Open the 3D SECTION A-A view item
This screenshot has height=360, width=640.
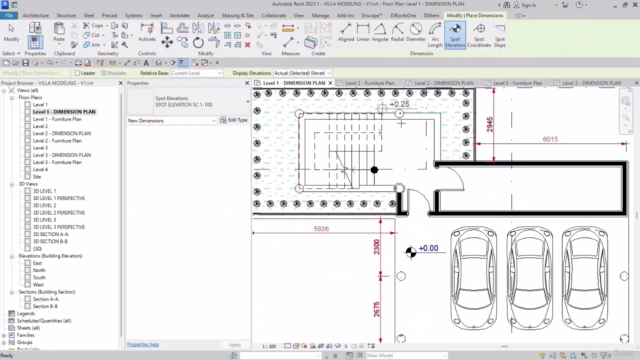tap(51, 234)
